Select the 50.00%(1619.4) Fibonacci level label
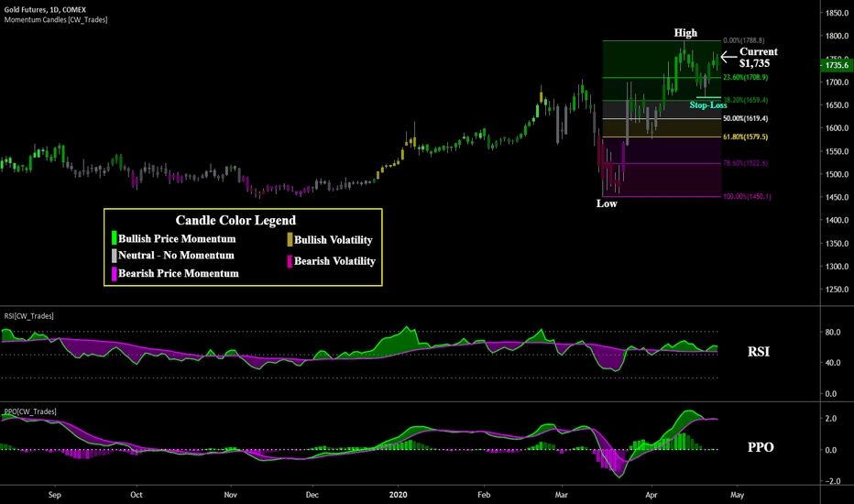The height and width of the screenshot is (504, 854). pyautogui.click(x=746, y=119)
